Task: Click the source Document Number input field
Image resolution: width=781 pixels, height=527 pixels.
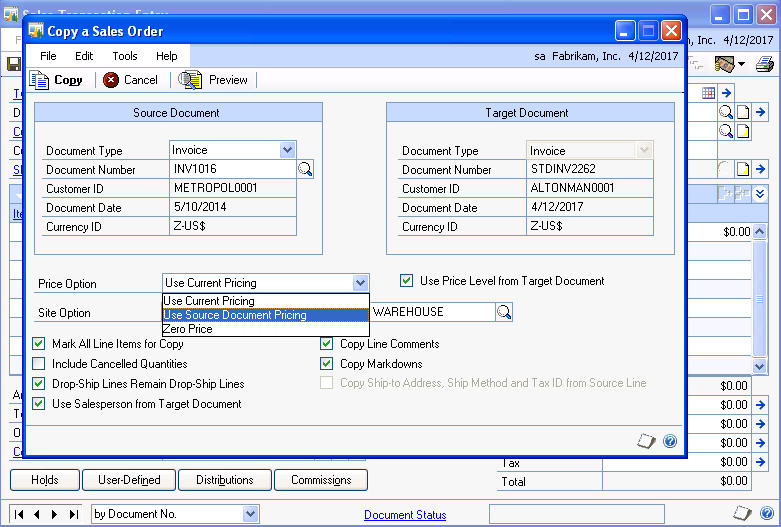Action: tap(232, 170)
